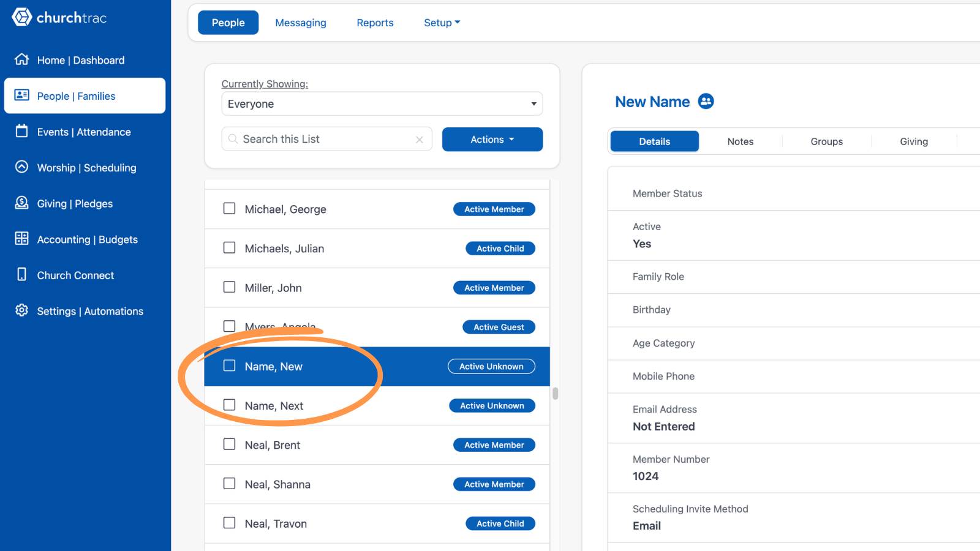Check the box for Michaels, Julian

point(229,247)
